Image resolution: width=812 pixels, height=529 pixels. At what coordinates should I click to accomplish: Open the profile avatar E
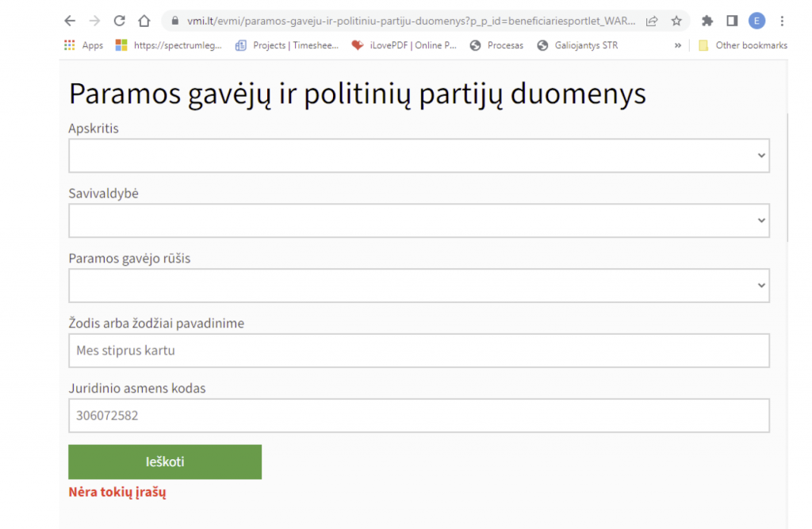click(x=756, y=21)
